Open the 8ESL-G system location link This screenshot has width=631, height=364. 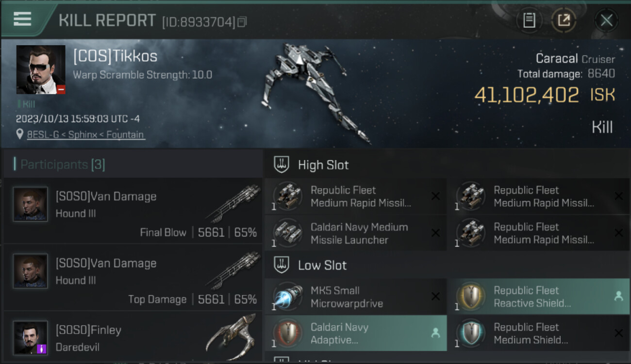85,134
